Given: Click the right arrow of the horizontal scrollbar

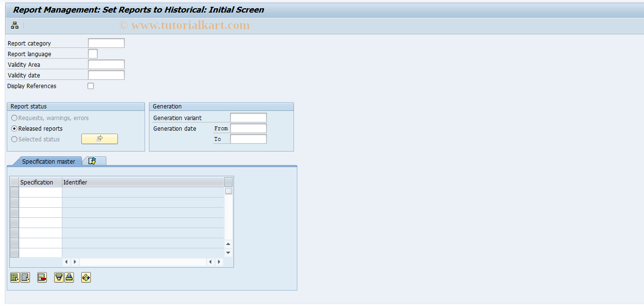Looking at the screenshot, I should tap(218, 261).
